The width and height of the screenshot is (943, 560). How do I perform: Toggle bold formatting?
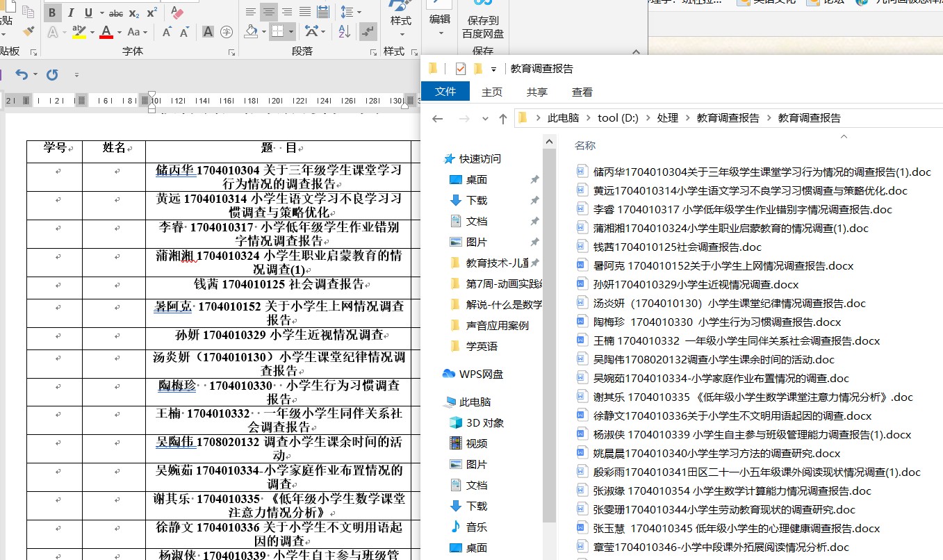point(53,13)
